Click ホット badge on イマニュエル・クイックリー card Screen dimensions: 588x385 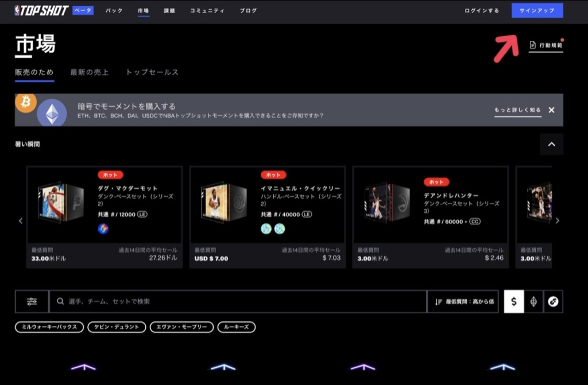(273, 175)
